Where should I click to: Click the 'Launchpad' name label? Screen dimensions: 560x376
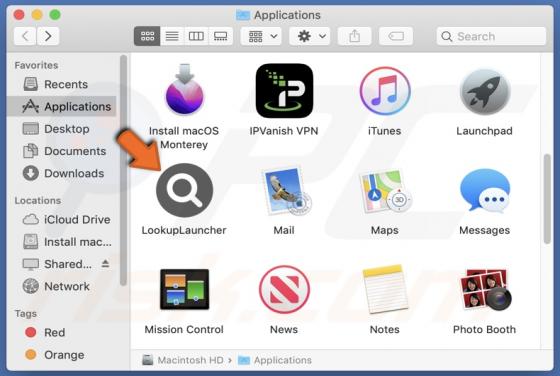tap(484, 131)
